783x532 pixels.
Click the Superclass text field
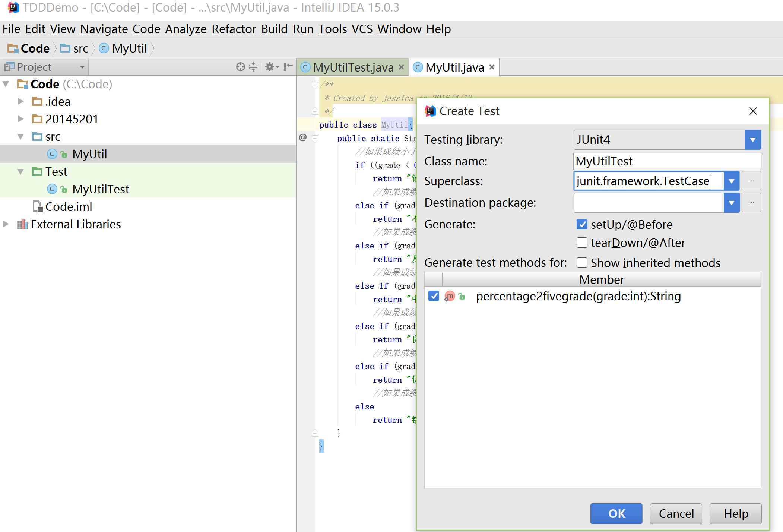[x=649, y=181]
